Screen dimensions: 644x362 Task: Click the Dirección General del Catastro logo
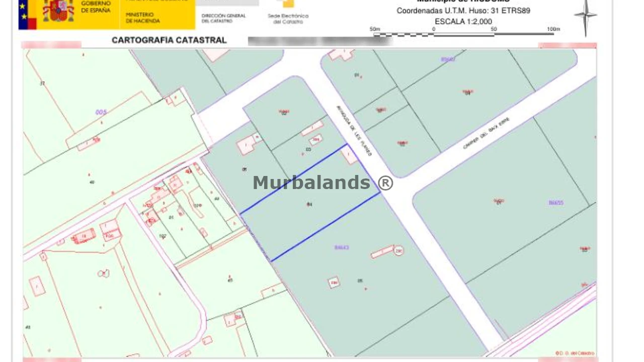(x=223, y=18)
